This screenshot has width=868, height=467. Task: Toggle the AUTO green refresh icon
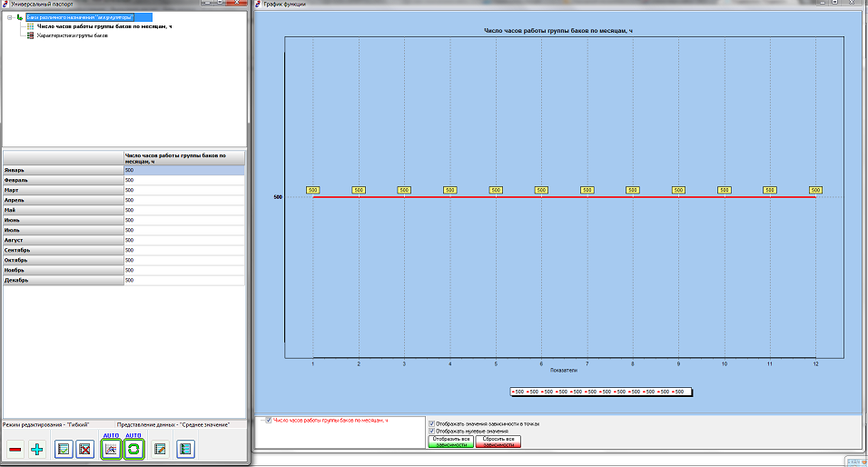point(133,449)
